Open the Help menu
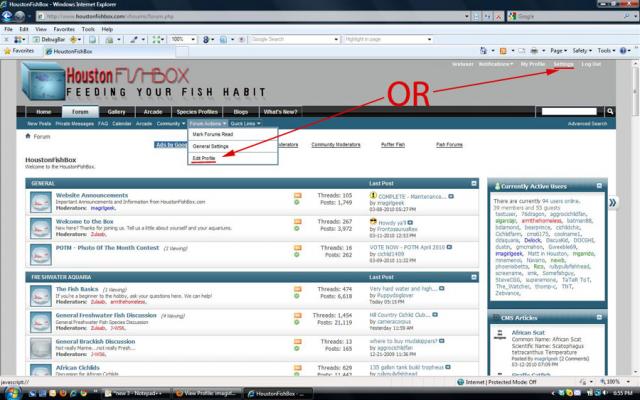This screenshot has height=400, width=640. coord(107,29)
